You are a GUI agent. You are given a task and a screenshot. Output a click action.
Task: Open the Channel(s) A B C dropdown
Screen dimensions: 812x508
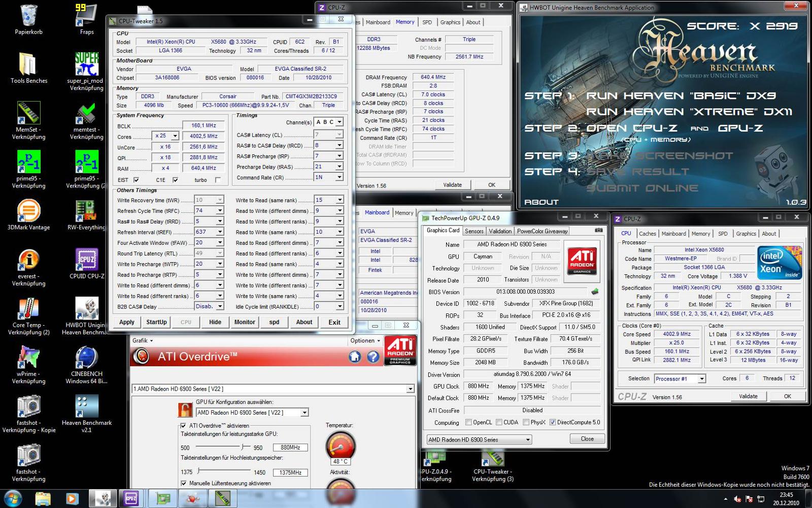340,122
